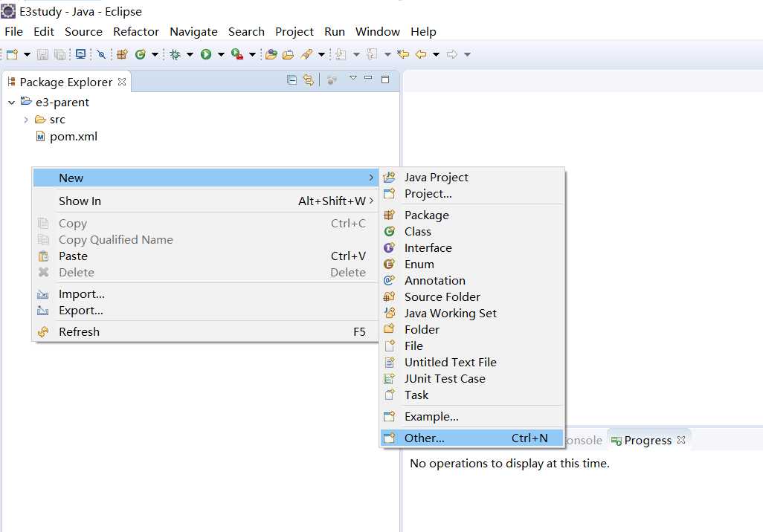Click the Package Explorer tab title
Viewport: 763px width, 532px height.
click(65, 82)
